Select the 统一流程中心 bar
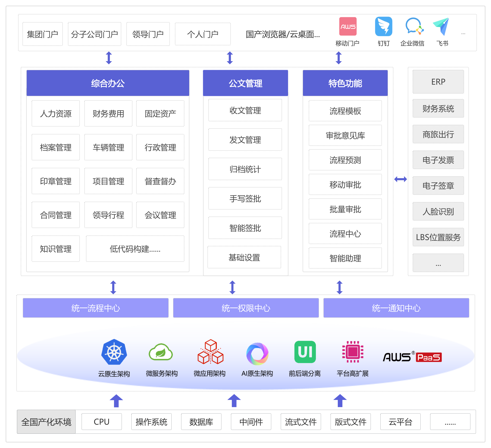 [96, 308]
